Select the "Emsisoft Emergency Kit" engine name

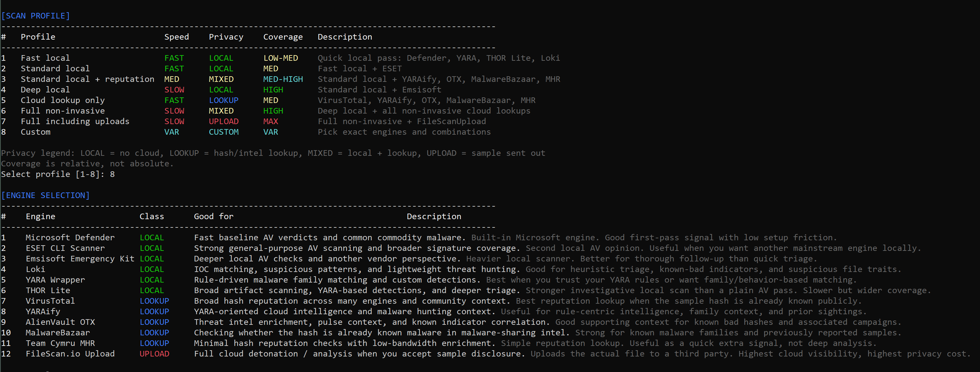point(80,259)
